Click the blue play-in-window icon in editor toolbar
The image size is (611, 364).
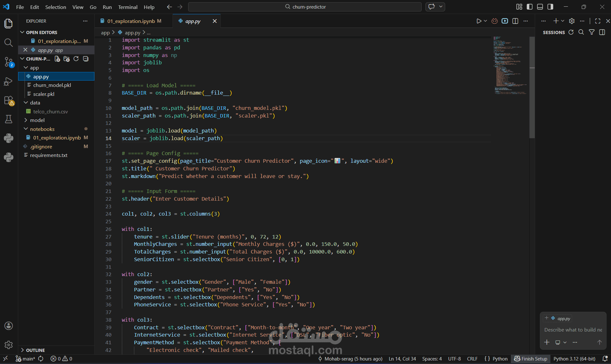(x=505, y=21)
